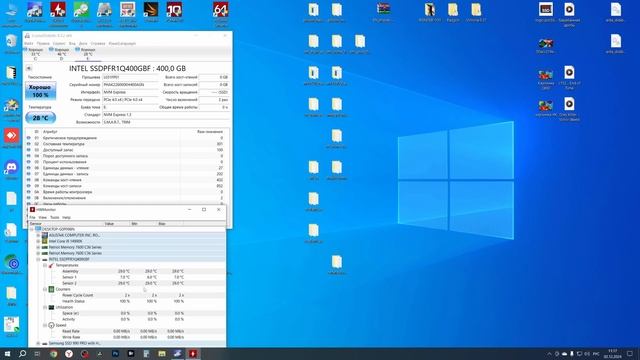This screenshot has height=360, width=640.
Task: Click the ASUSTeK motherboard icon in HWMonitor
Action: [44, 236]
